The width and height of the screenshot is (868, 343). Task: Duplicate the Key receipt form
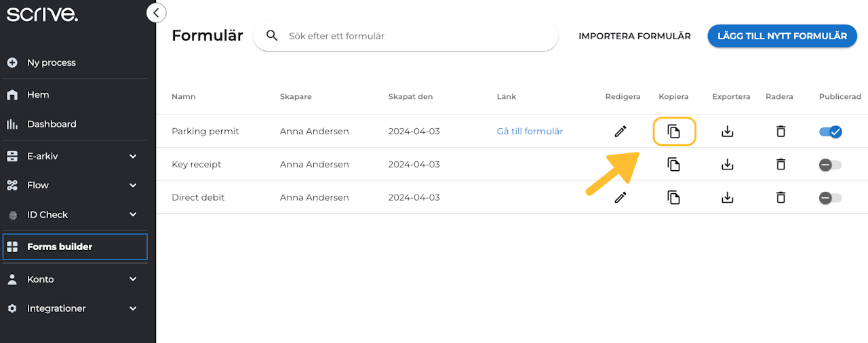(x=673, y=164)
